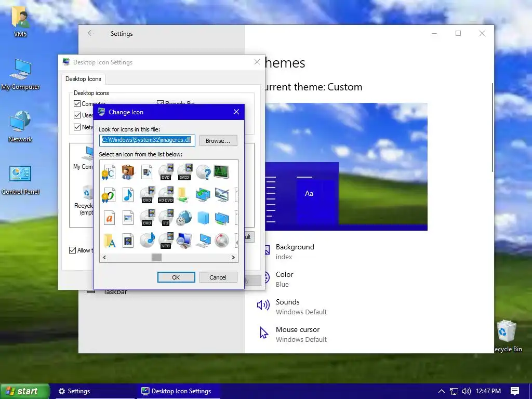Toggle the Allow themes to change icons checkbox

(x=72, y=250)
